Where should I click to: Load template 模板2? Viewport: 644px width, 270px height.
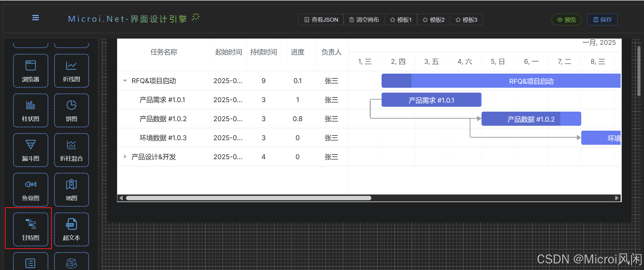(433, 20)
